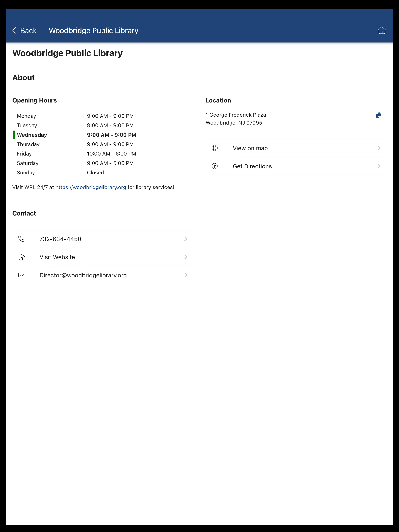Click the house icon beside Visit Website
This screenshot has height=532, width=399.
[x=21, y=257]
